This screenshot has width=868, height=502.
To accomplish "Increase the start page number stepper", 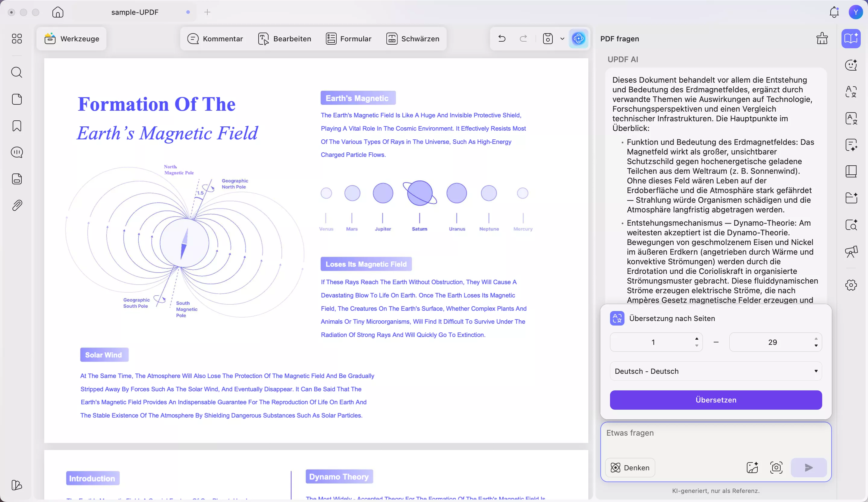I will coord(697,338).
